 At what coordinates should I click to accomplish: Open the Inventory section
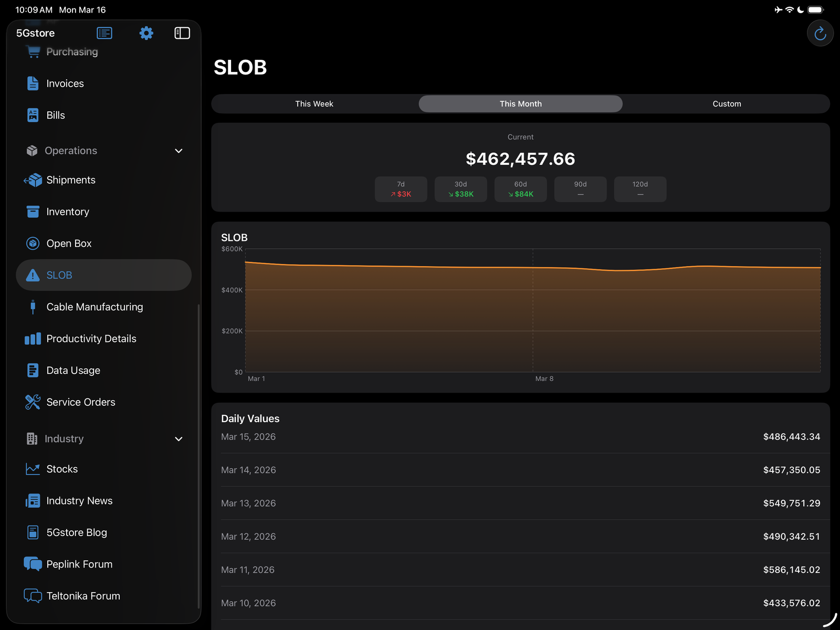(x=67, y=212)
